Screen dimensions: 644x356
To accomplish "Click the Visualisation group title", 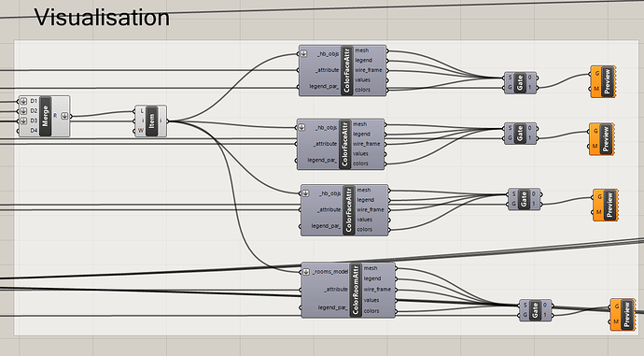I will pyautogui.click(x=102, y=18).
